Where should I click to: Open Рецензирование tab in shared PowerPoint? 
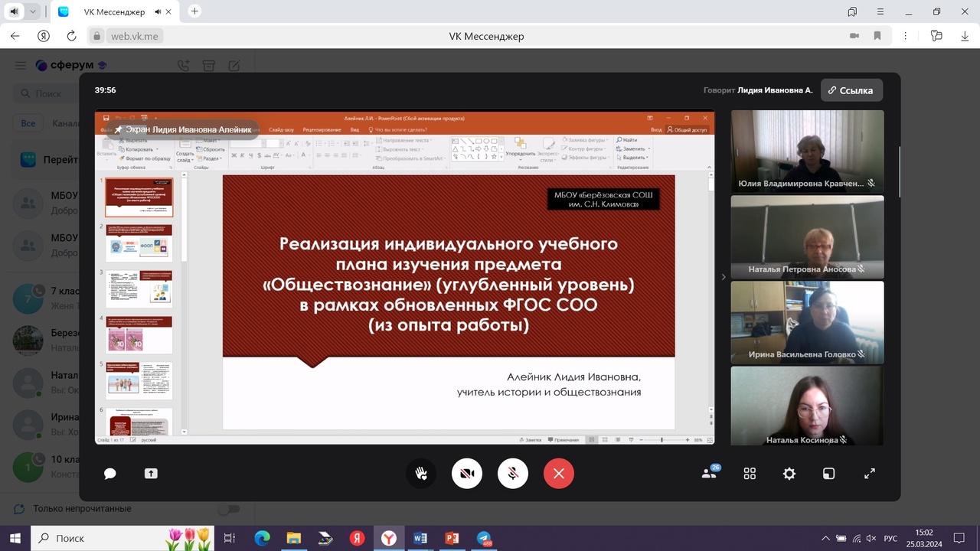[321, 129]
